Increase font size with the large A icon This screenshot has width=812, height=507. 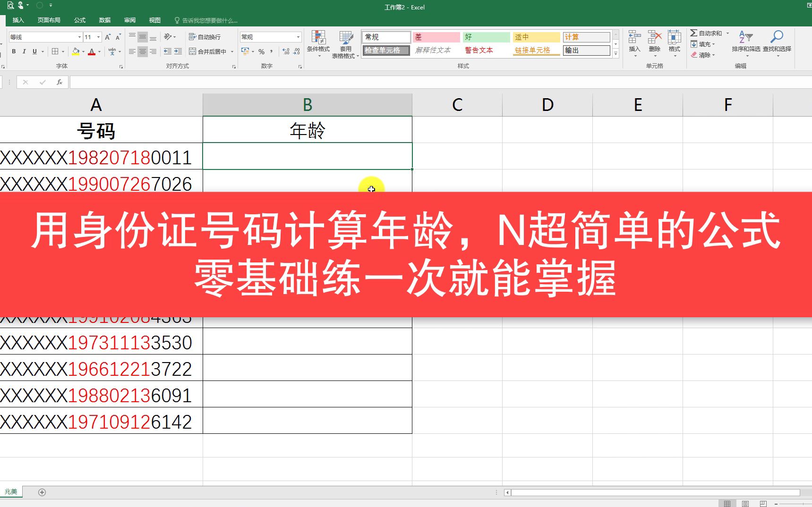point(108,37)
